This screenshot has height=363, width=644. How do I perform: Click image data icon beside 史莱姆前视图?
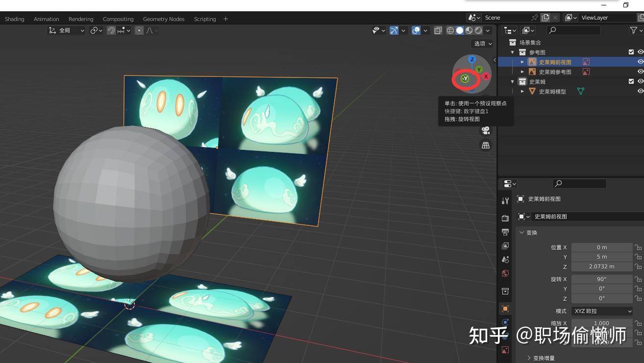(x=586, y=62)
